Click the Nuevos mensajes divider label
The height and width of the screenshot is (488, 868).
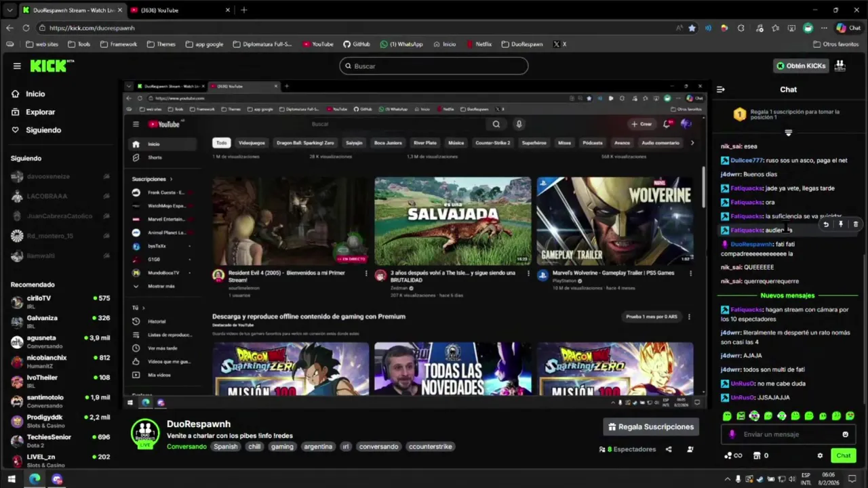tap(787, 296)
